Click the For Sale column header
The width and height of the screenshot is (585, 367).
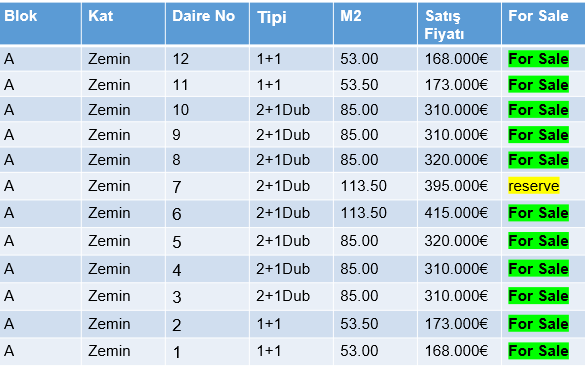(x=544, y=23)
